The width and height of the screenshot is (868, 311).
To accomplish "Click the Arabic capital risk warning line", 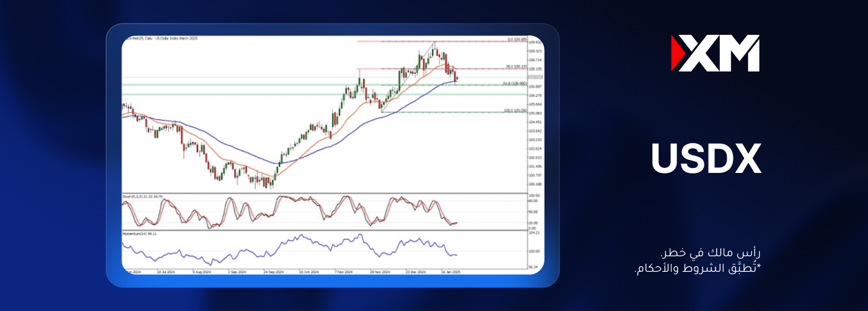I will tap(711, 254).
